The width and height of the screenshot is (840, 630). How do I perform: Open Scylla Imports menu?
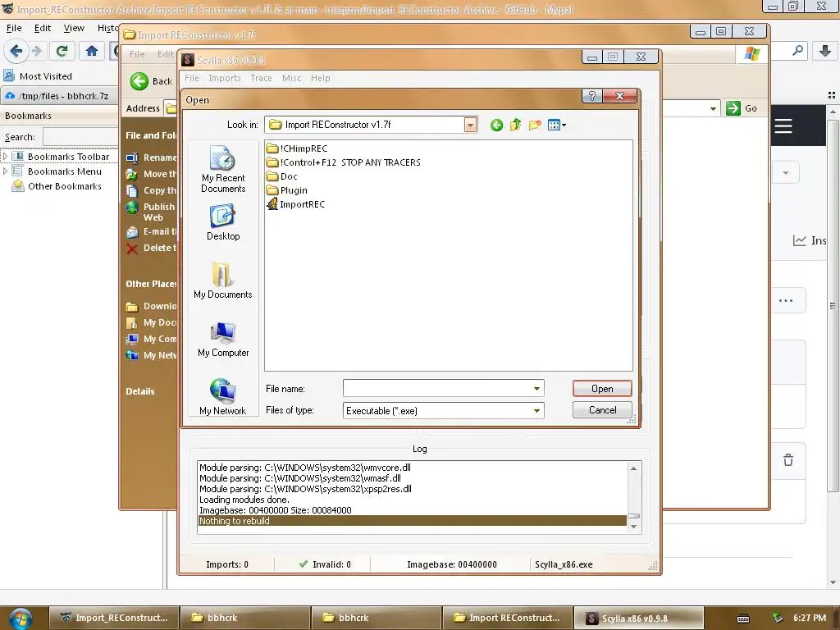225,78
